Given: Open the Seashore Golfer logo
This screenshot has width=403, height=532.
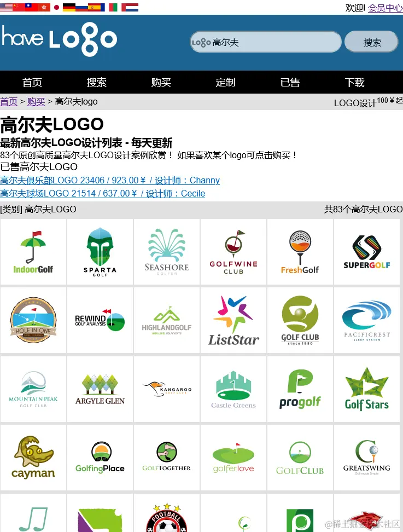Looking at the screenshot, I should click(x=167, y=252).
